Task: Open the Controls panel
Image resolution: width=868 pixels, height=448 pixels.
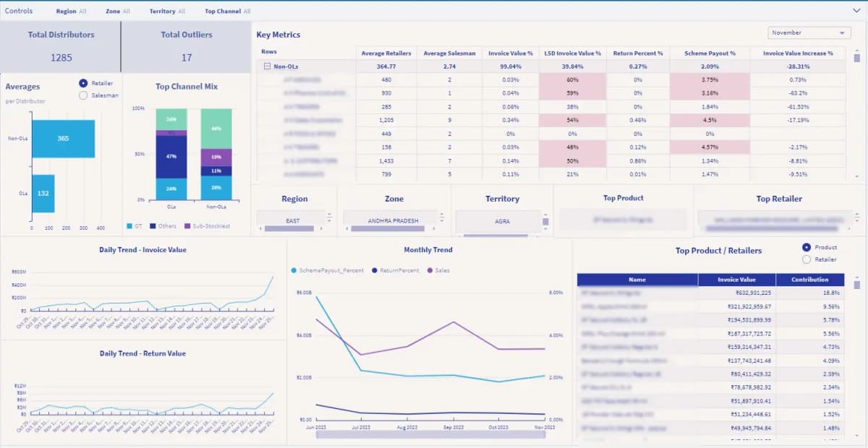Action: [19, 10]
